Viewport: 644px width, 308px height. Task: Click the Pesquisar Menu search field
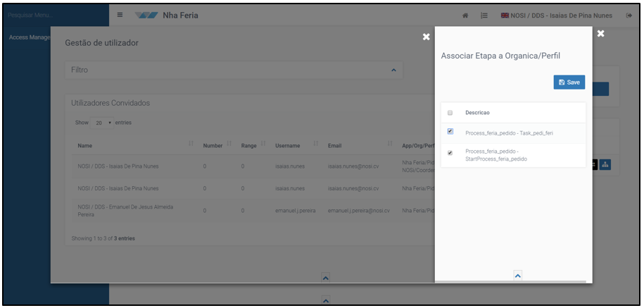pyautogui.click(x=55, y=16)
